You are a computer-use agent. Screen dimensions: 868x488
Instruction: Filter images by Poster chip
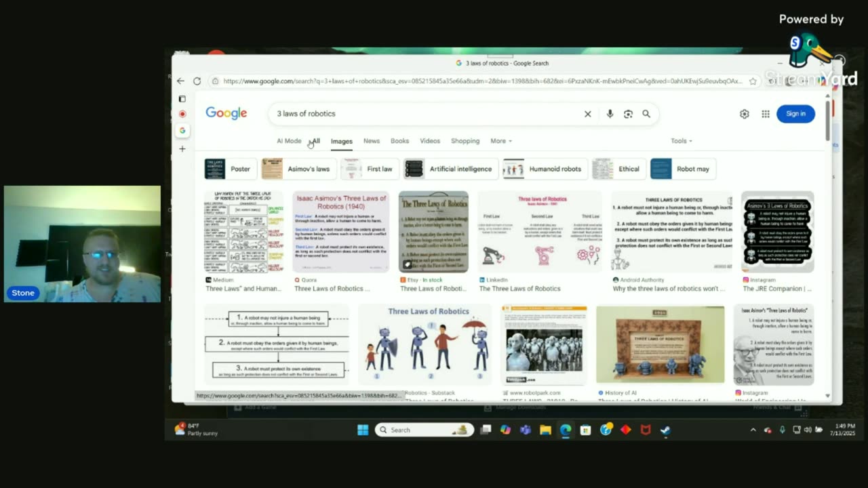pos(231,169)
